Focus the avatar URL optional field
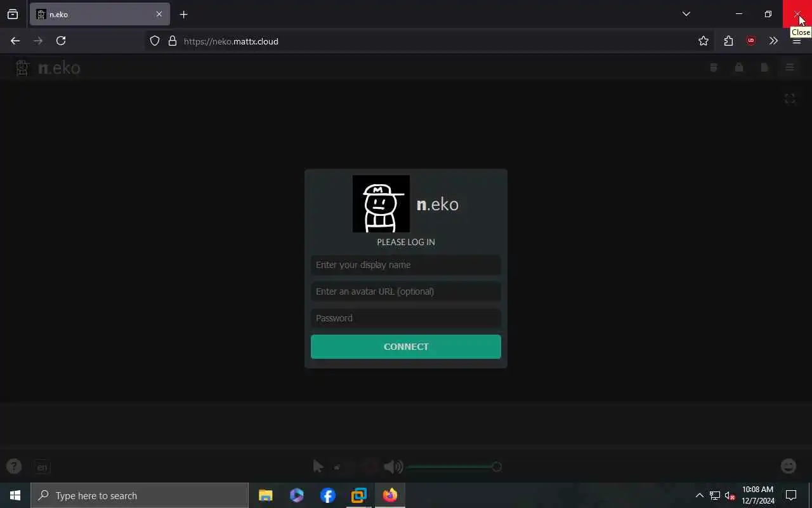Screen dimensions: 812x508 pos(406,291)
